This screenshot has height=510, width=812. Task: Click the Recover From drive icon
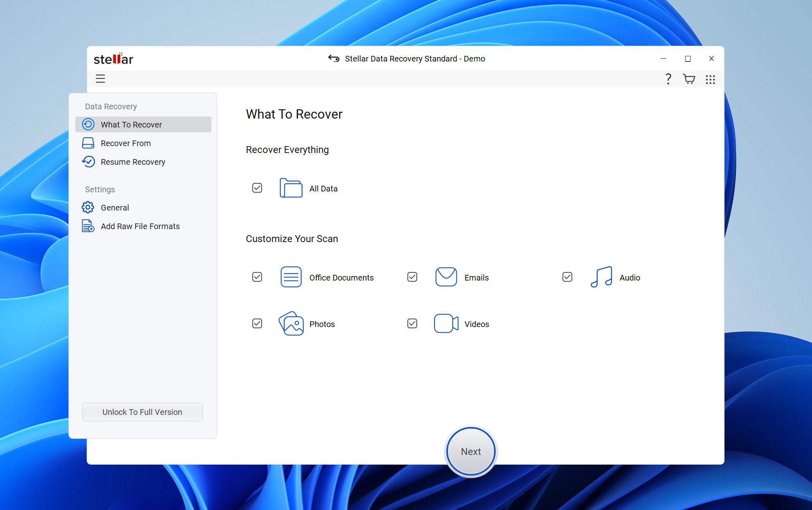click(88, 143)
